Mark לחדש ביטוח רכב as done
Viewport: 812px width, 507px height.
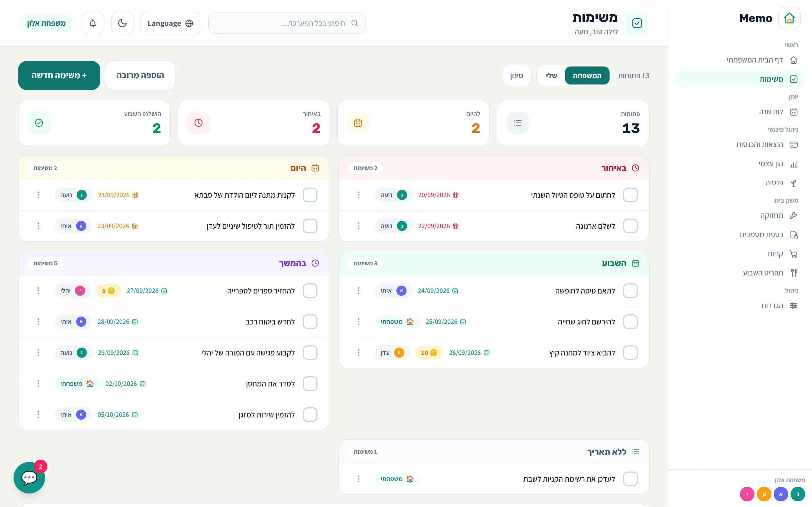[x=310, y=322]
